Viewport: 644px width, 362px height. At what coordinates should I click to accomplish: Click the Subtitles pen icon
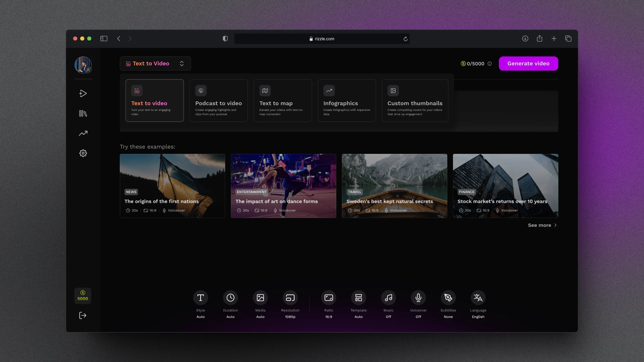(448, 298)
